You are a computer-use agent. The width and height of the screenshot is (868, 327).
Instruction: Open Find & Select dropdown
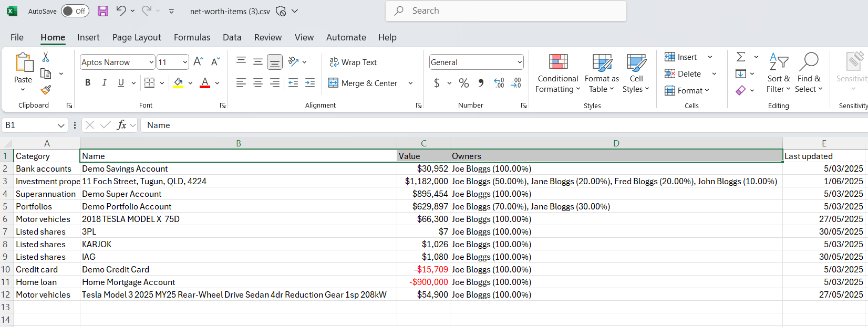pyautogui.click(x=809, y=73)
